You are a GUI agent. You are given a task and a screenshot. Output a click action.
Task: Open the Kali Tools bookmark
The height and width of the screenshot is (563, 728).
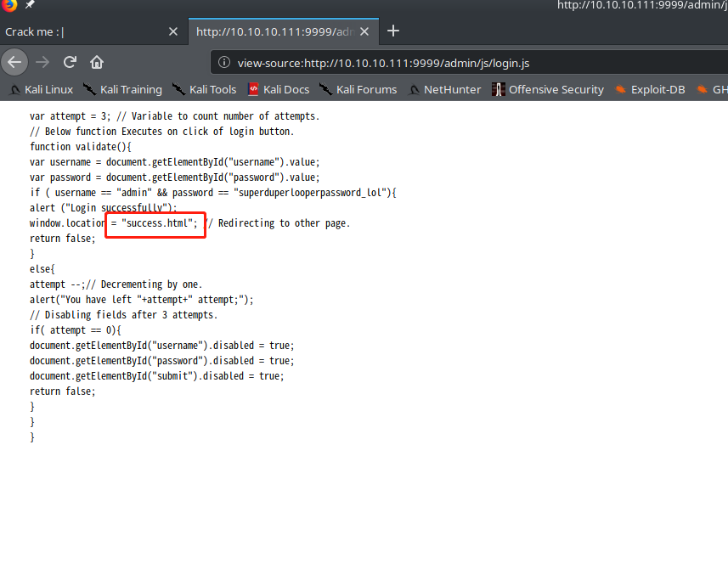(204, 89)
